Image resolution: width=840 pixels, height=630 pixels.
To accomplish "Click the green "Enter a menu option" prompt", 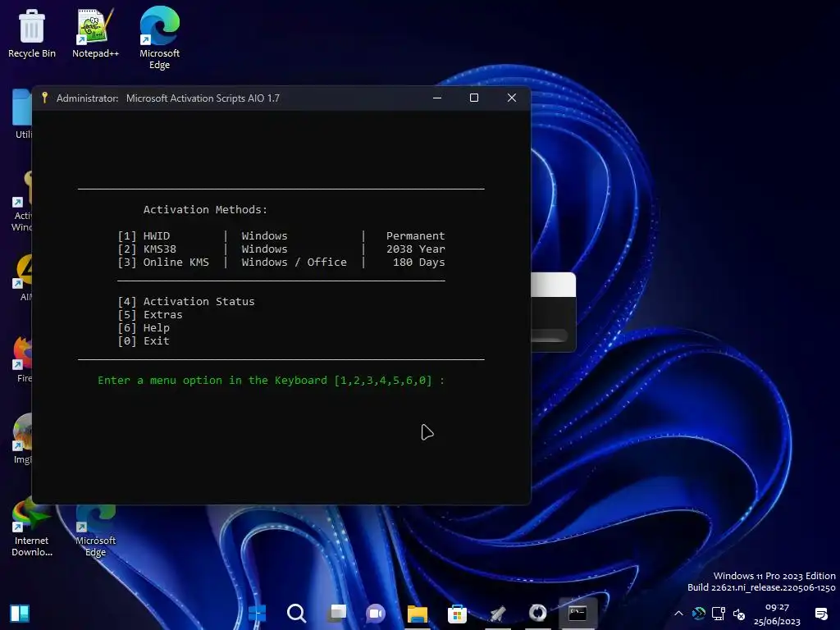I will coord(271,381).
